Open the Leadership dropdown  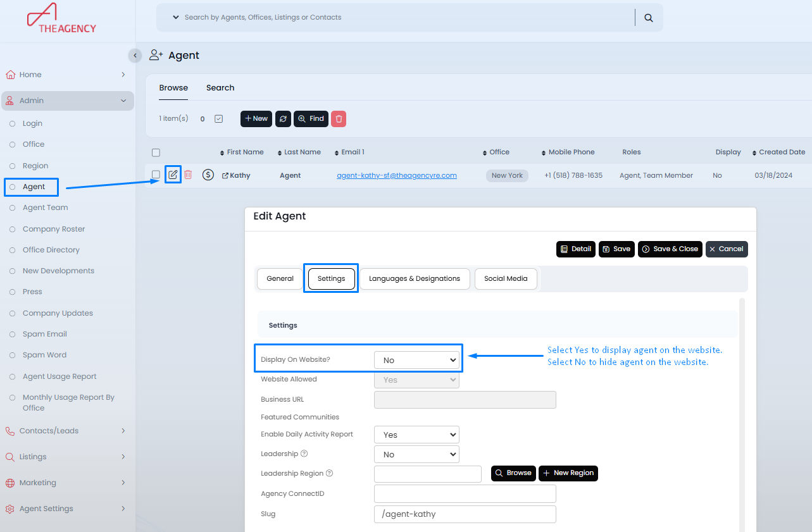(x=417, y=454)
